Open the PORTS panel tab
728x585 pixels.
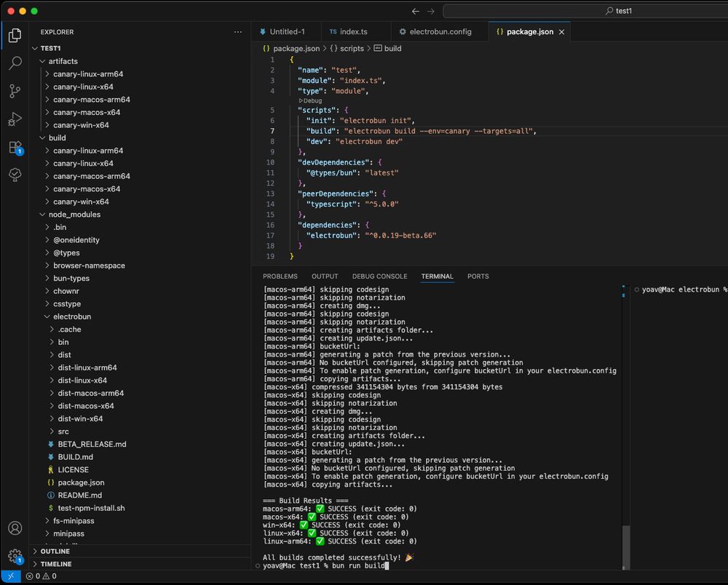[478, 276]
